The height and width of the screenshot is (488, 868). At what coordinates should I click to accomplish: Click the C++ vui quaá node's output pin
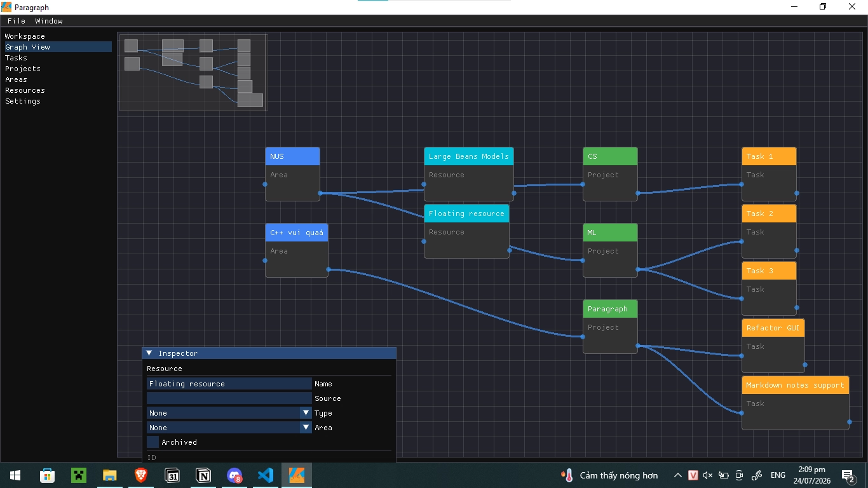pos(328,269)
